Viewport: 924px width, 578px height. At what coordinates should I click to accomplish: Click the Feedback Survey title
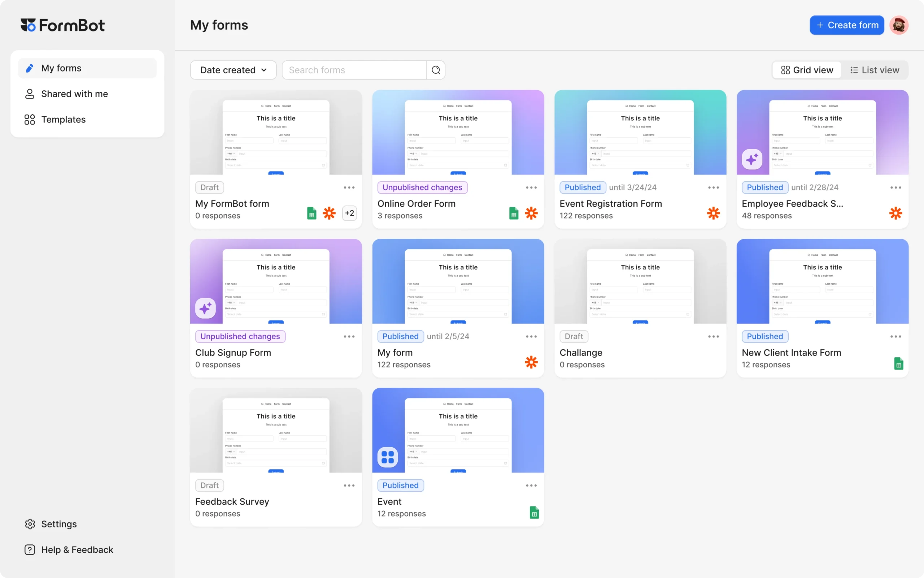click(232, 502)
